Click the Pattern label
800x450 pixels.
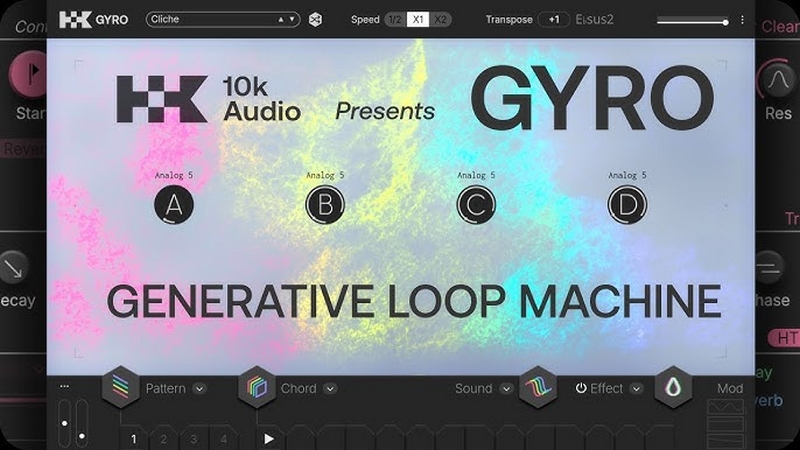[x=166, y=388]
